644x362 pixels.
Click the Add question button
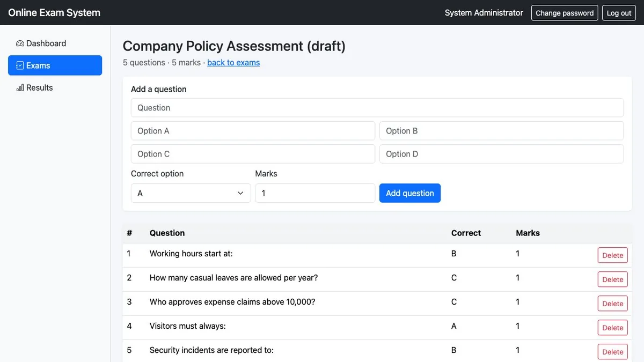[410, 193]
